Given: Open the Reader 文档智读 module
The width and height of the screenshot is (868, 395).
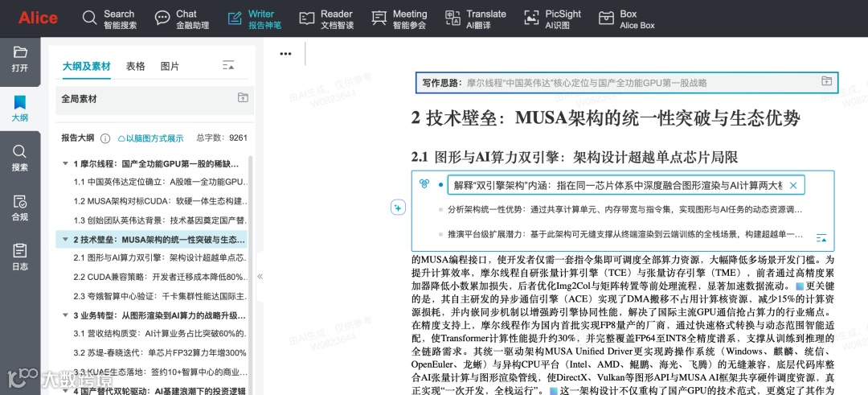Looking at the screenshot, I should 326,19.
